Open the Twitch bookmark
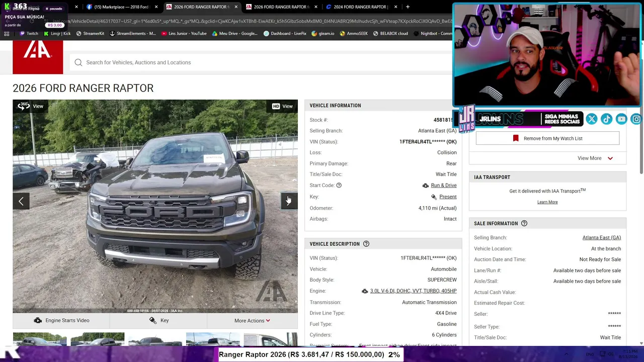The width and height of the screenshot is (644, 362). tap(29, 34)
